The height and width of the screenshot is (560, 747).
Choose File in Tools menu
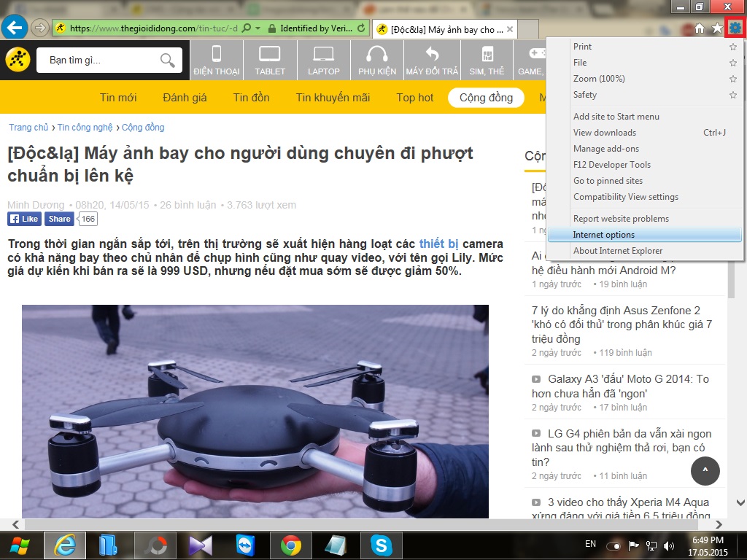[646, 63]
